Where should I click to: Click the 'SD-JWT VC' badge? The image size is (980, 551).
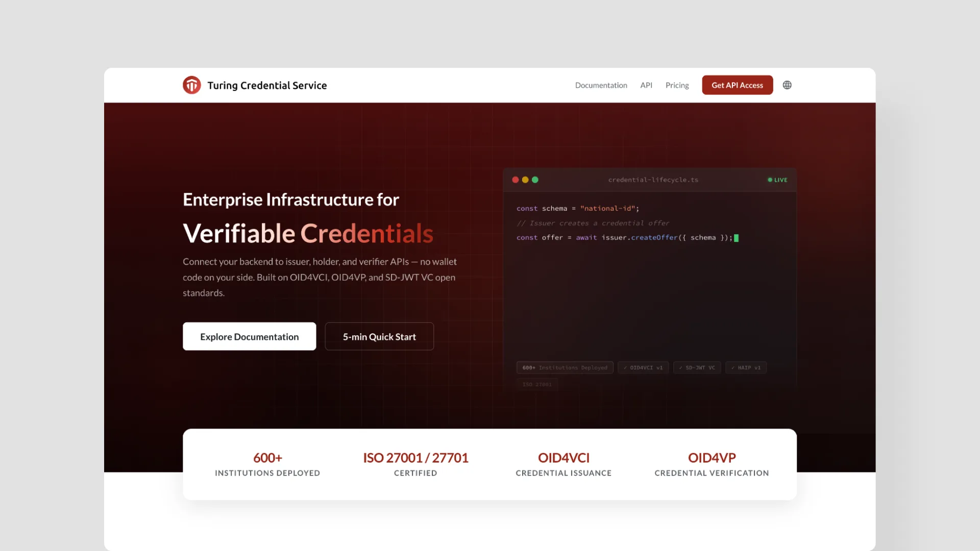pyautogui.click(x=697, y=368)
